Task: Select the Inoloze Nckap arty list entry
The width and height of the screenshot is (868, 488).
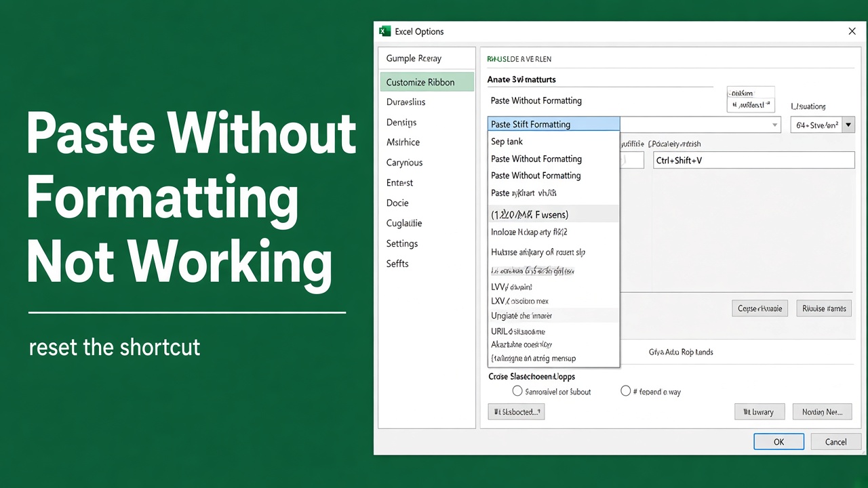Action: click(553, 232)
